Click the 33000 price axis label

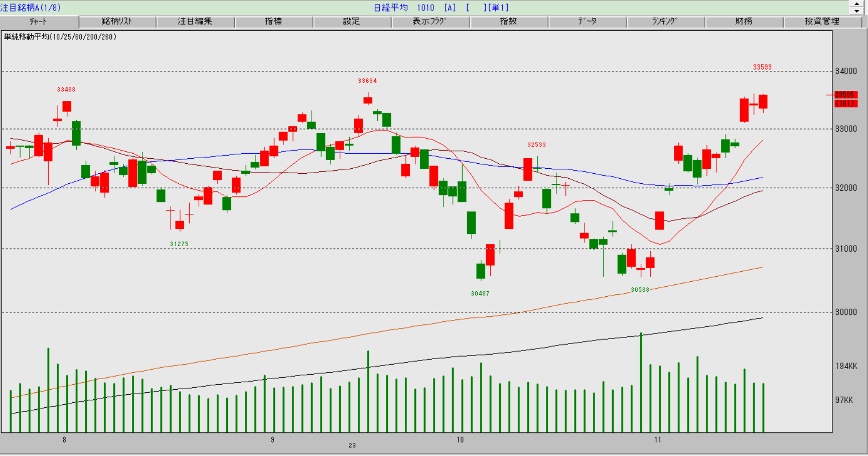point(846,129)
